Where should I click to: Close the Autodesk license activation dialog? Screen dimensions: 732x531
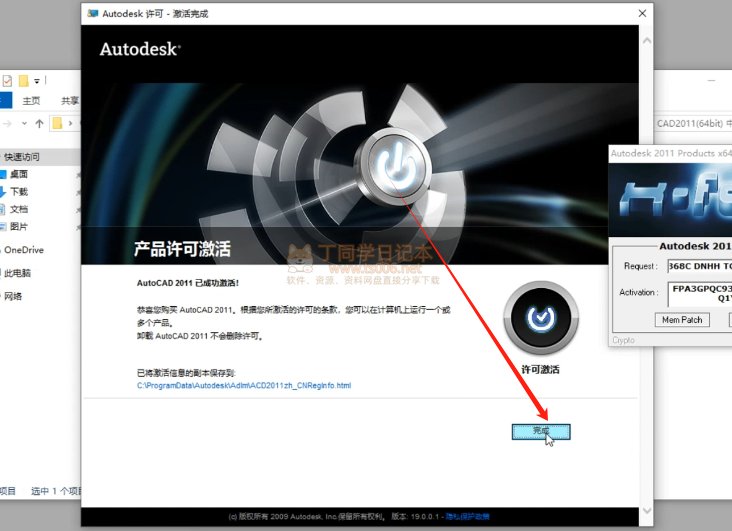tap(642, 14)
